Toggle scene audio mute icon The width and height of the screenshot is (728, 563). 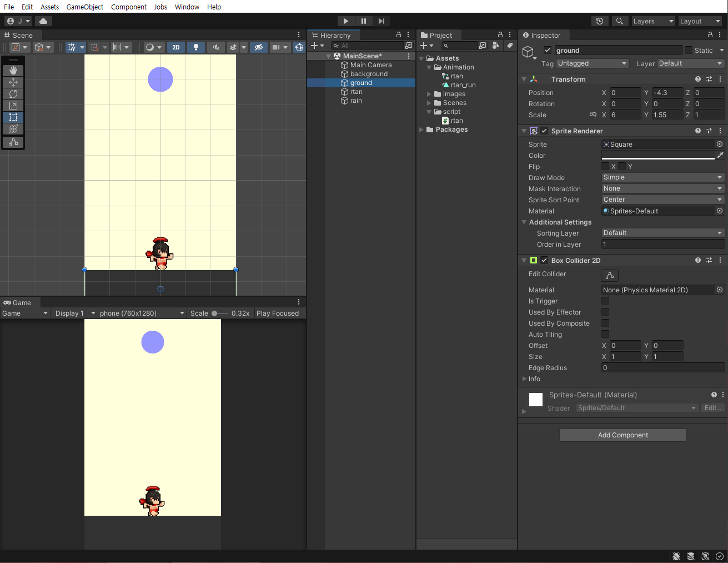(216, 47)
